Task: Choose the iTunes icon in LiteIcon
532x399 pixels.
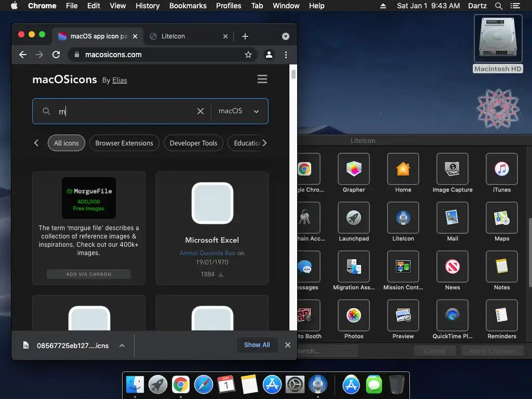Action: [x=502, y=169]
